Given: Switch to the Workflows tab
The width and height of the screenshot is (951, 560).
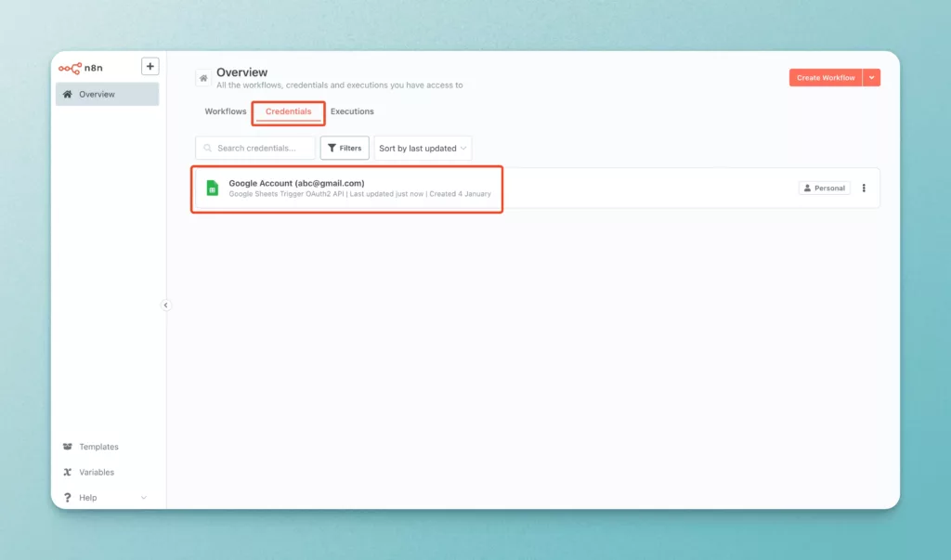Looking at the screenshot, I should [226, 111].
